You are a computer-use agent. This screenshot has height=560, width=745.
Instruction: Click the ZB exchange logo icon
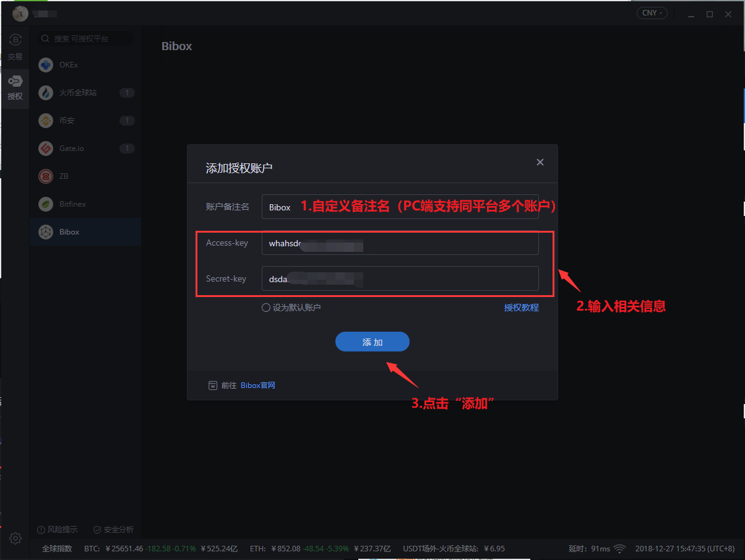[x=46, y=176]
